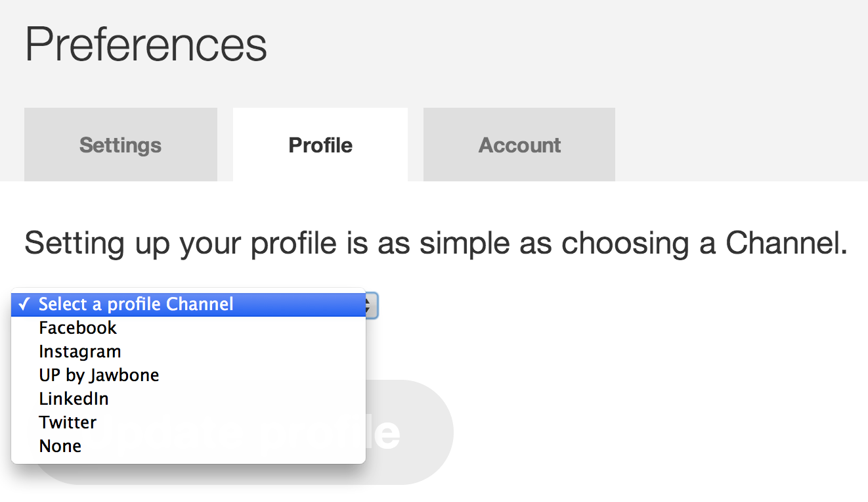
Task: Click the checkmark beside Select a profile Channel
Action: (x=24, y=304)
